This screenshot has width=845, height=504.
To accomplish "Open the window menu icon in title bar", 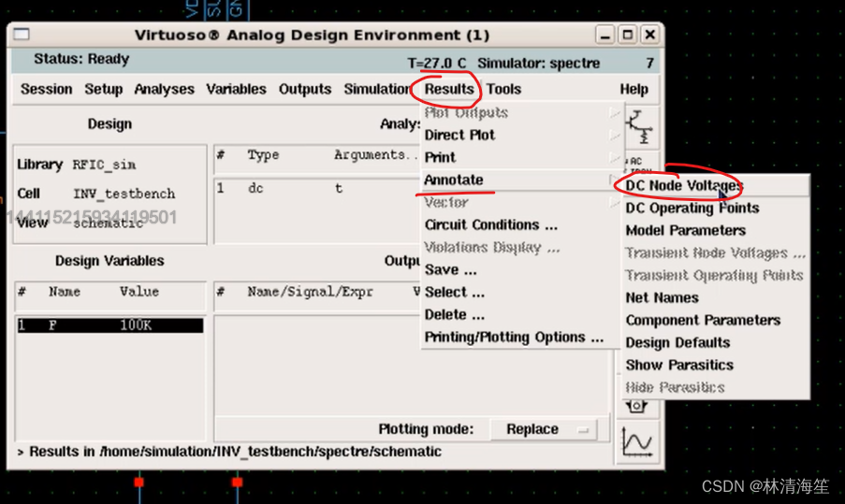I will pyautogui.click(x=22, y=35).
